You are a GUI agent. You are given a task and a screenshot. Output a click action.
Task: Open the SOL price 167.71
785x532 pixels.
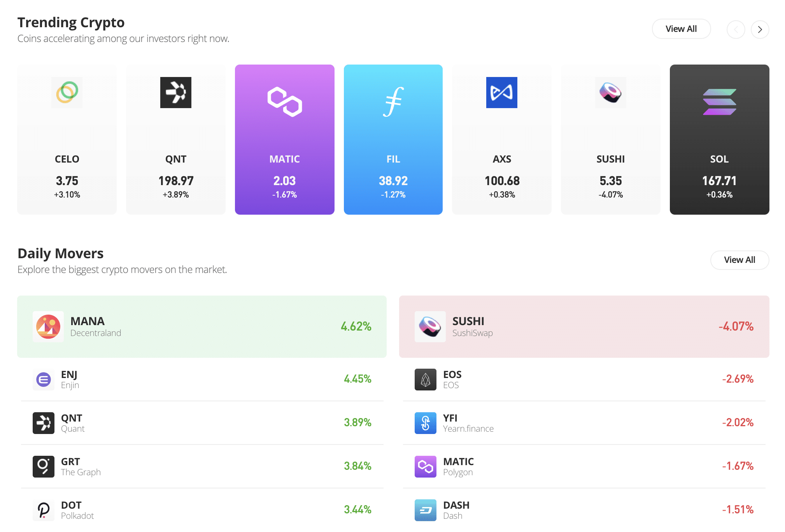tap(720, 181)
